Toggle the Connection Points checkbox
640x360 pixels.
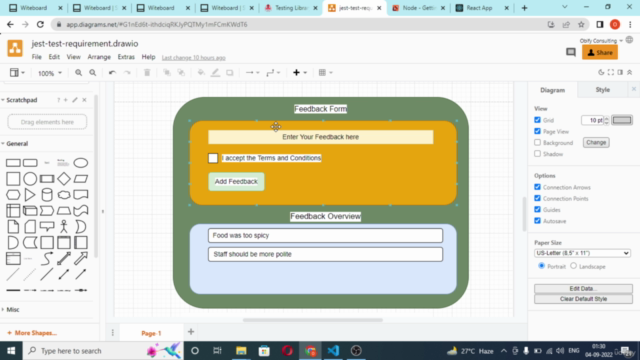point(537,198)
